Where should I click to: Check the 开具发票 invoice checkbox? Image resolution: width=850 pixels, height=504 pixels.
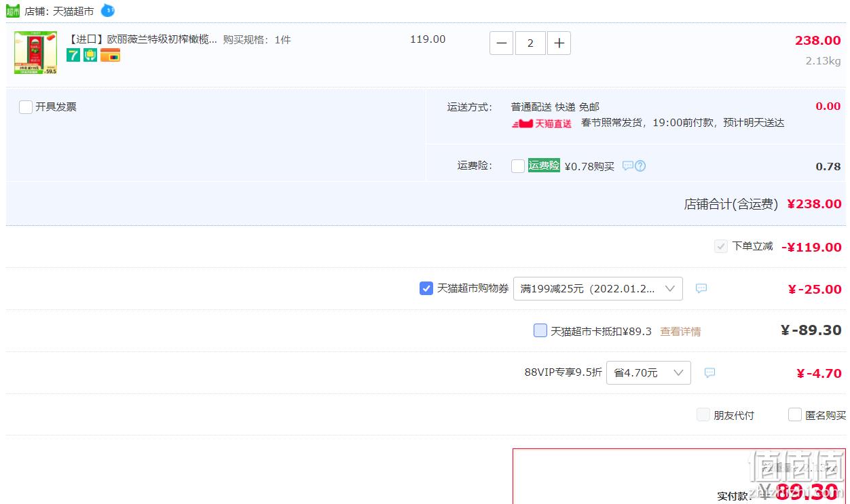pyautogui.click(x=26, y=107)
